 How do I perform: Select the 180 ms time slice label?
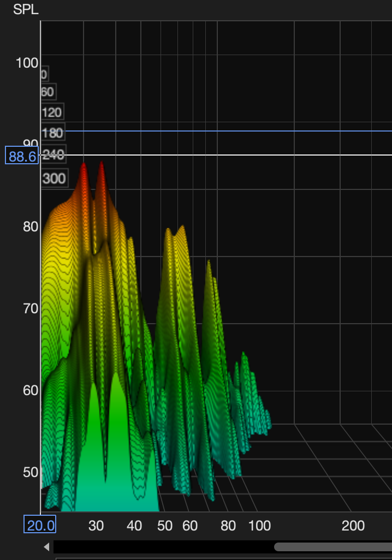click(52, 133)
